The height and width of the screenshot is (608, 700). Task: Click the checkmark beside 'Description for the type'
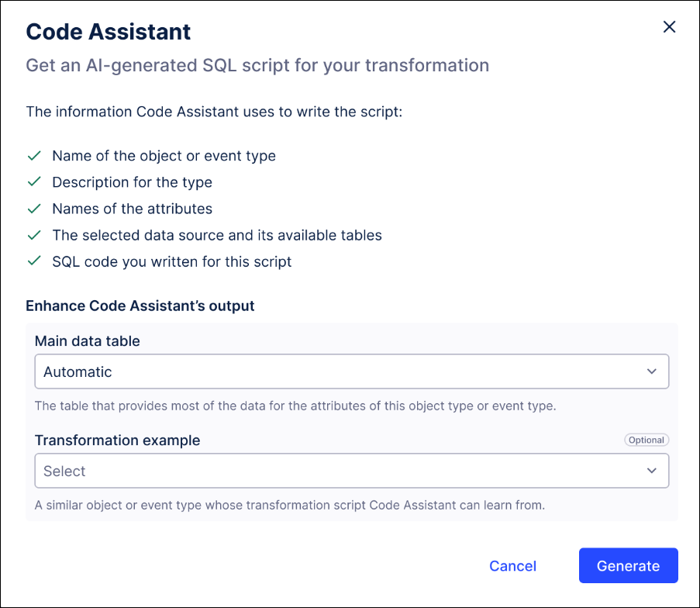coord(34,181)
